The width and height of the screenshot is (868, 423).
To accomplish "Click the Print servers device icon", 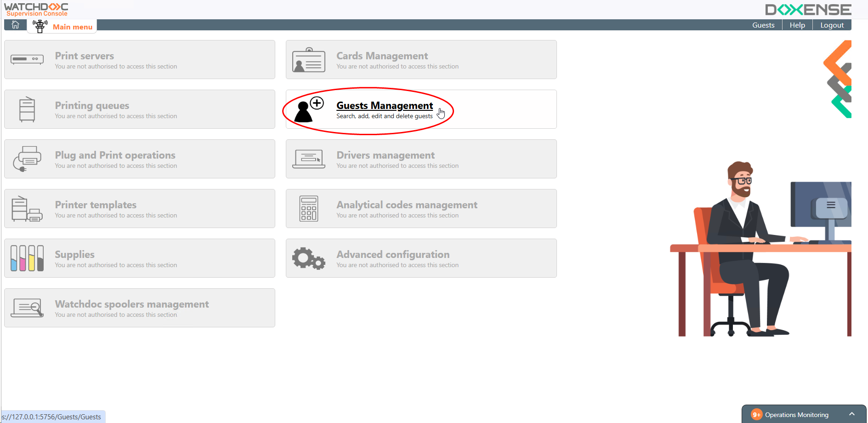I will tap(27, 59).
